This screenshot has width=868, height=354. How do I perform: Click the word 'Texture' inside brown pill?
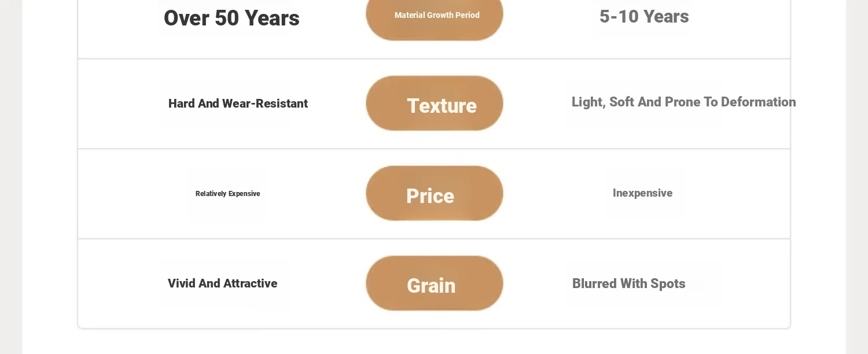442,106
